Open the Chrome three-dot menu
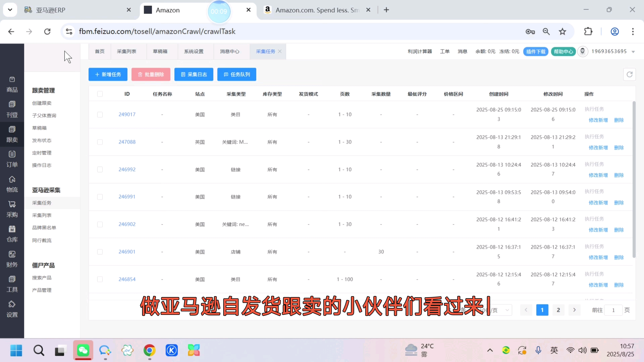644x362 pixels. pos(633,32)
